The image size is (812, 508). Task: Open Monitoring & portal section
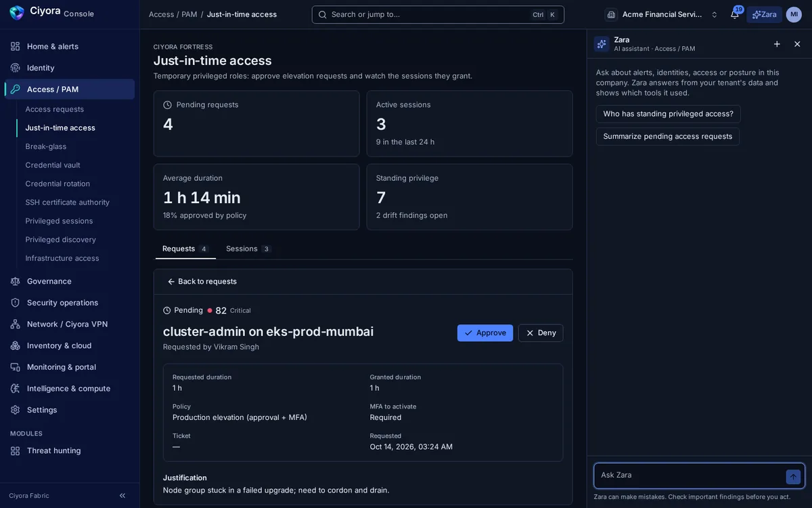(70, 367)
